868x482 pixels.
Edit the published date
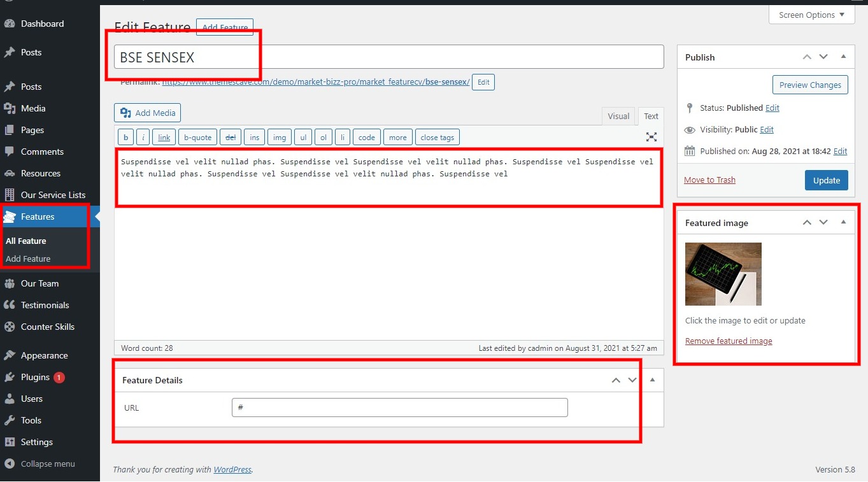pyautogui.click(x=841, y=152)
